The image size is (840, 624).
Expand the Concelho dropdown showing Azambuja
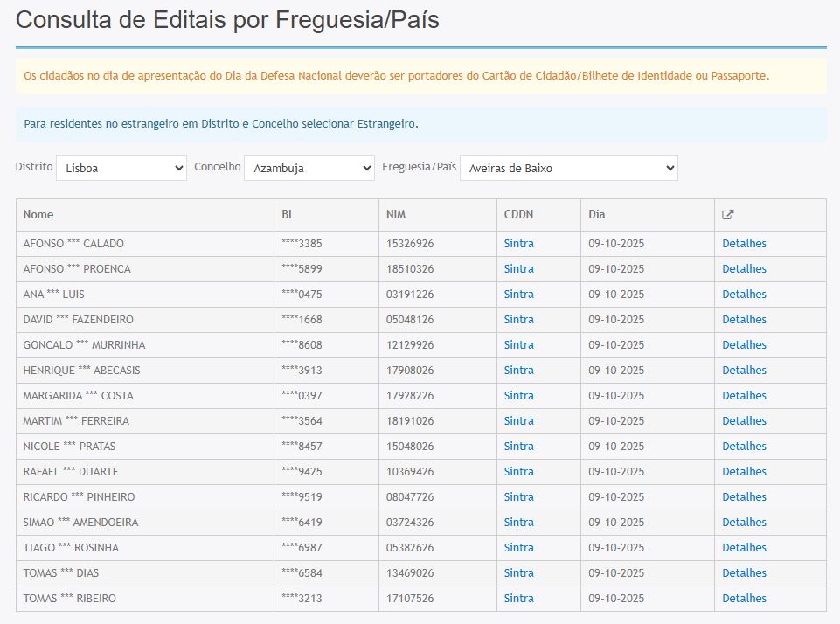[x=309, y=168]
